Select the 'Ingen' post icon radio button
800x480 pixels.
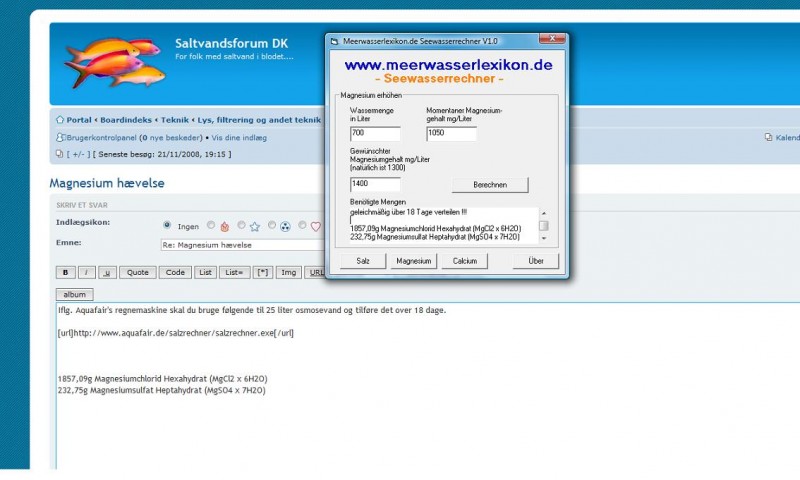tap(167, 226)
